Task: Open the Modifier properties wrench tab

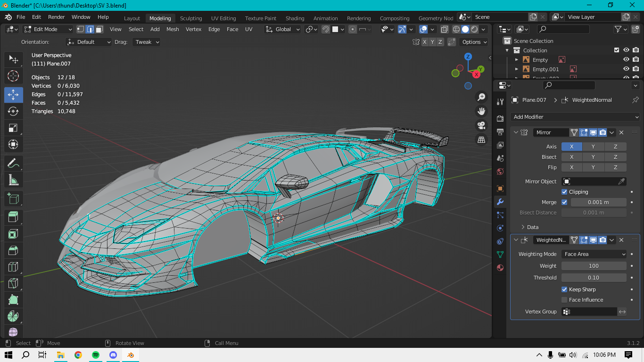Action: [x=500, y=202]
